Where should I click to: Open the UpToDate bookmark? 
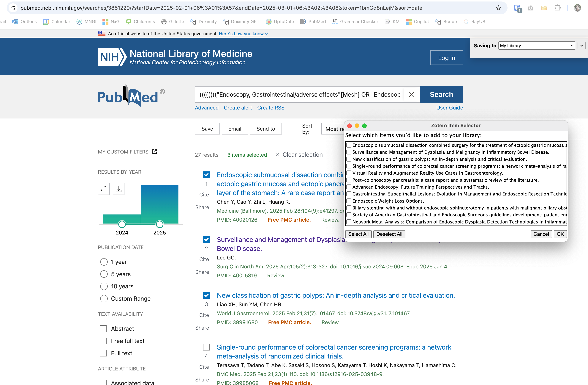(x=280, y=22)
